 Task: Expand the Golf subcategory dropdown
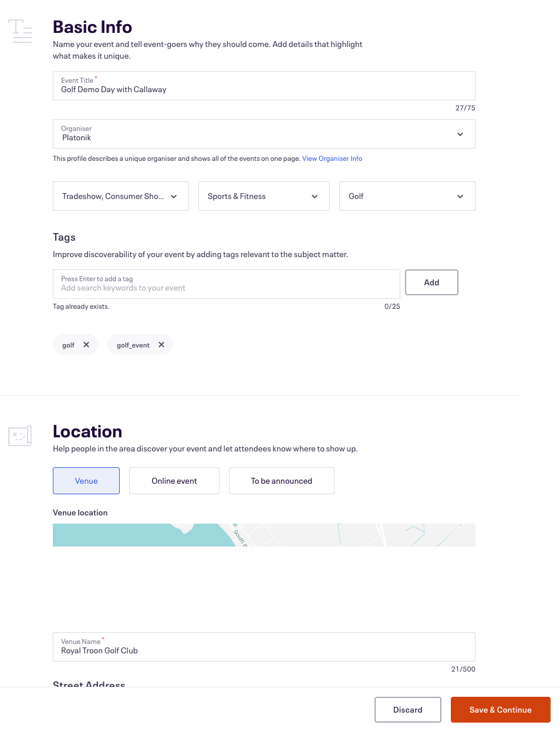(x=407, y=196)
